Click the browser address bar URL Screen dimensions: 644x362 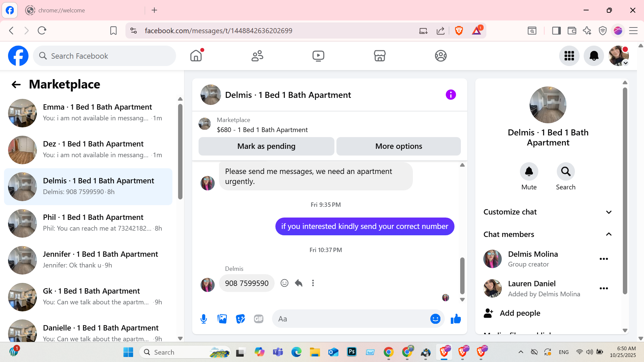[x=219, y=31]
